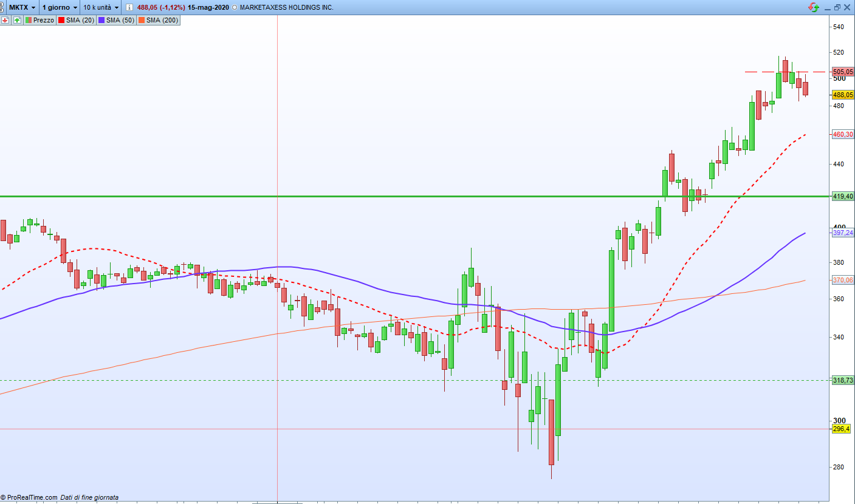Open the Prezzo indicator settings
Image resolution: width=855 pixels, height=504 pixels.
point(40,20)
